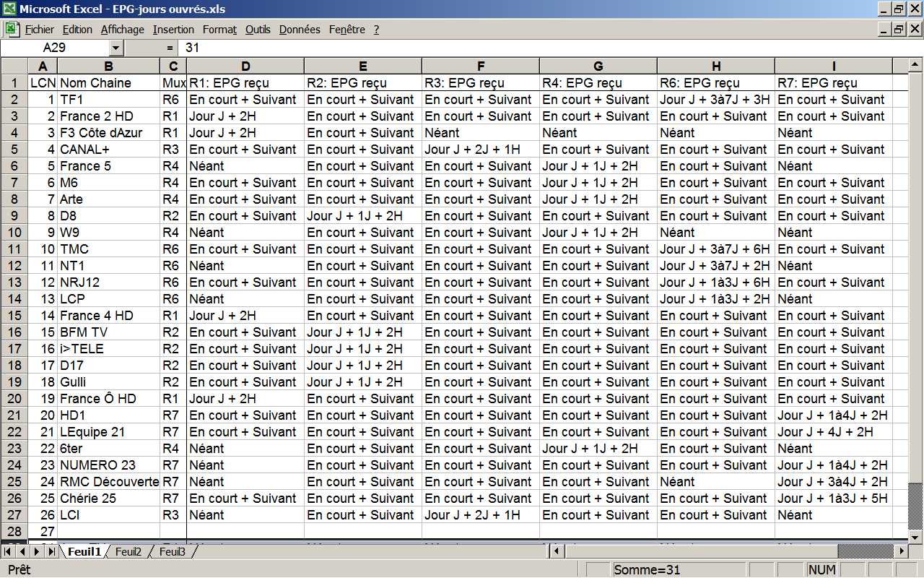Jump to the last sheet tab with the navigation arrow
This screenshot has width=924, height=578.
52,552
